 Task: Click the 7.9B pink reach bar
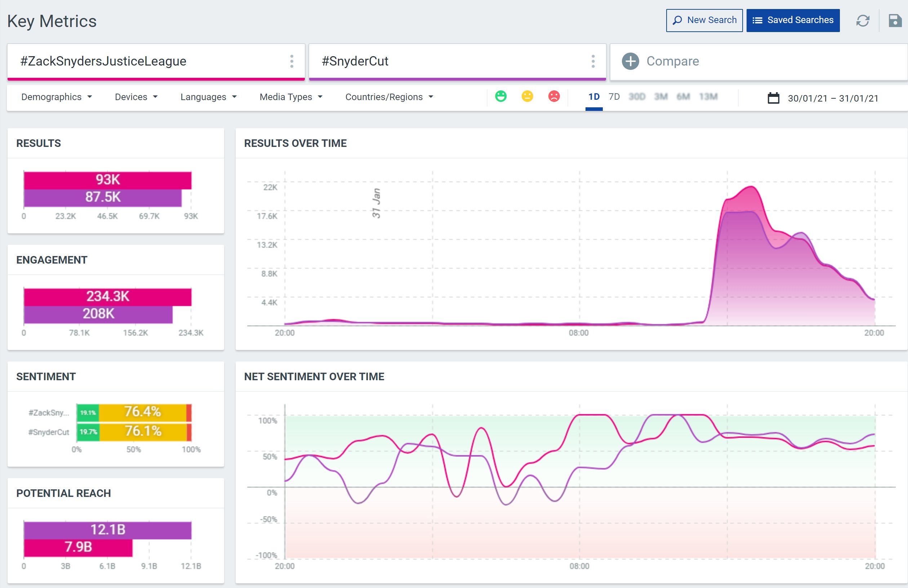(x=78, y=548)
